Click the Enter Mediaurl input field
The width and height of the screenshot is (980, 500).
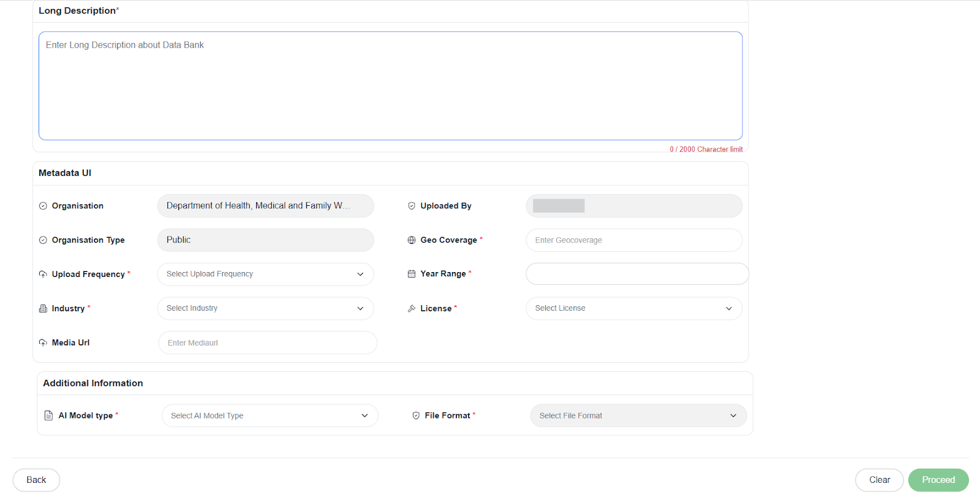[x=267, y=343]
